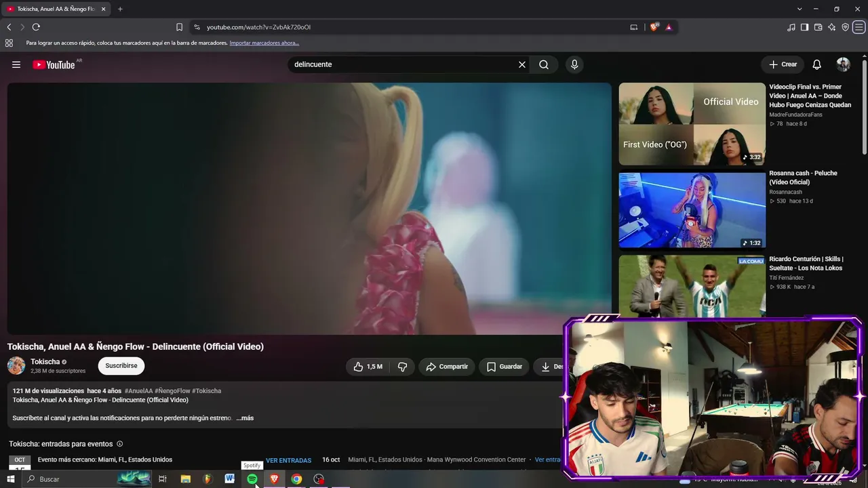868x488 pixels.
Task: Open the Rosanna cash Peluche thumbnail
Action: tap(692, 210)
